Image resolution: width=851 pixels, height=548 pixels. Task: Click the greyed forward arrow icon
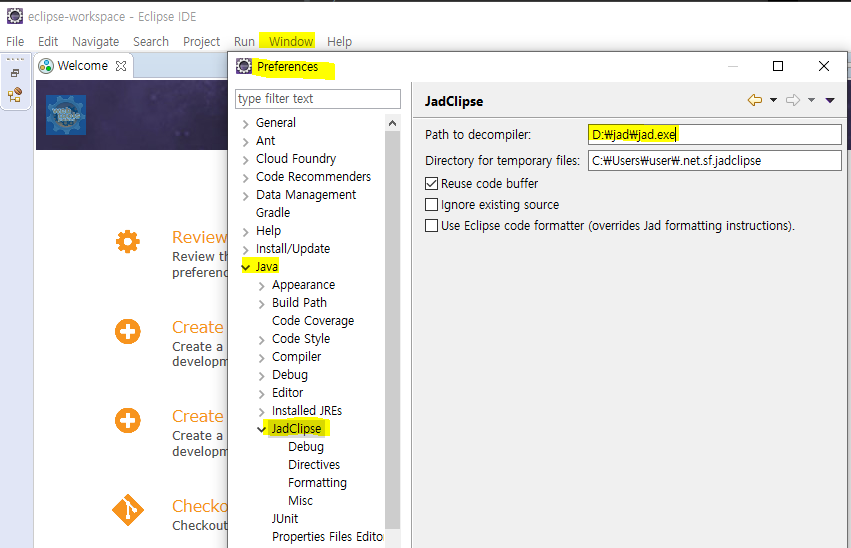point(793,100)
